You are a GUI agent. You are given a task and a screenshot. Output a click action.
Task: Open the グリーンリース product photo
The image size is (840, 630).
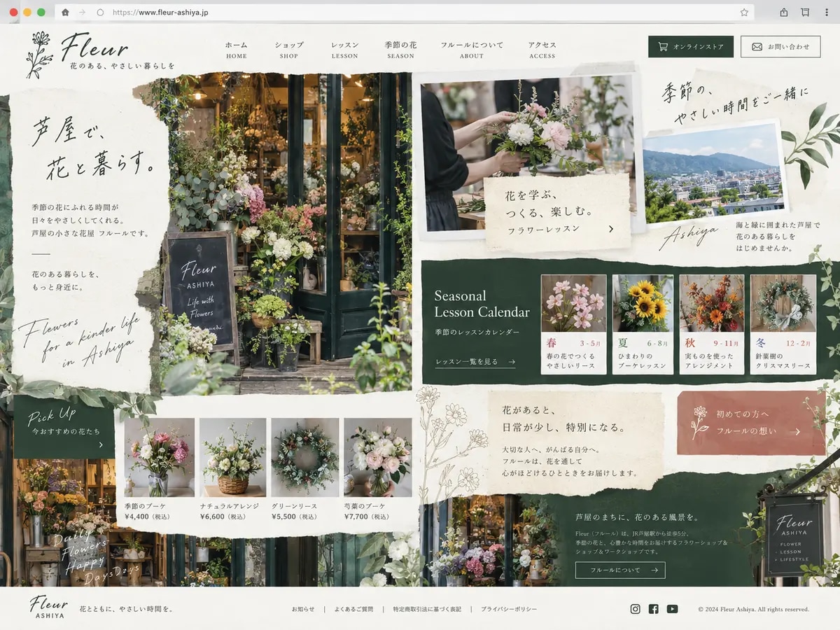(x=305, y=457)
